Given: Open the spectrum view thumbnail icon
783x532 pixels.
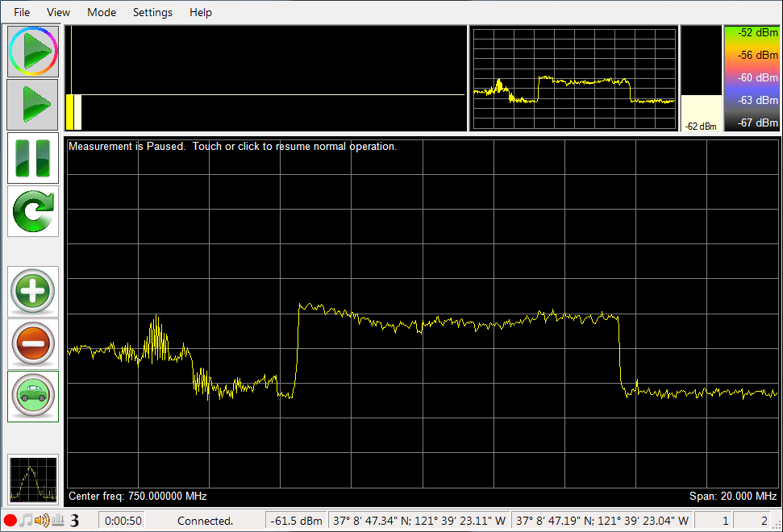Looking at the screenshot, I should (32, 478).
